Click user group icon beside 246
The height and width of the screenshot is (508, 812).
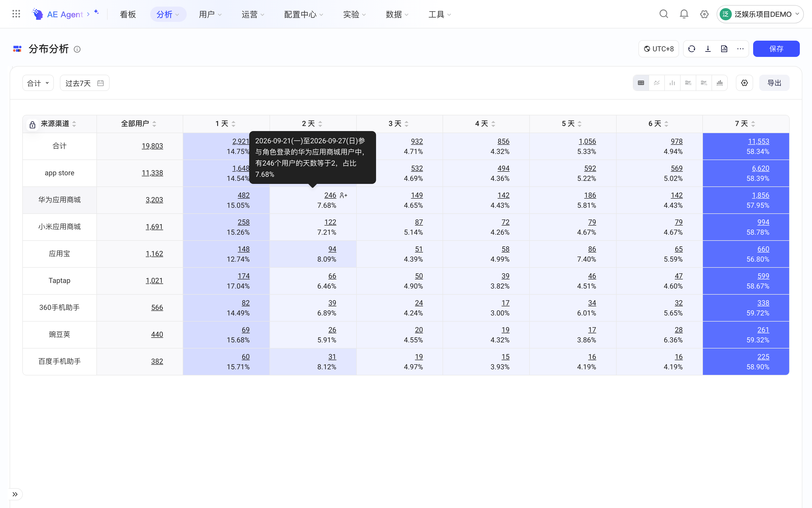coord(343,195)
